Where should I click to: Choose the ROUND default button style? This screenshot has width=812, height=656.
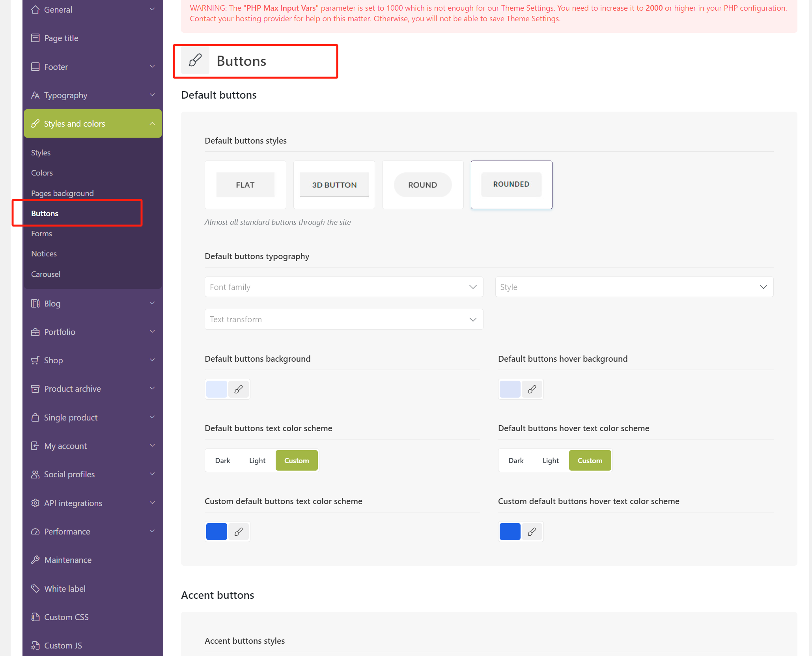422,185
